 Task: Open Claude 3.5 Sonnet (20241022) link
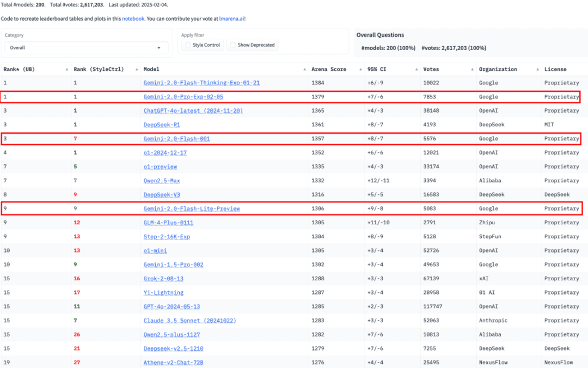[190, 321]
